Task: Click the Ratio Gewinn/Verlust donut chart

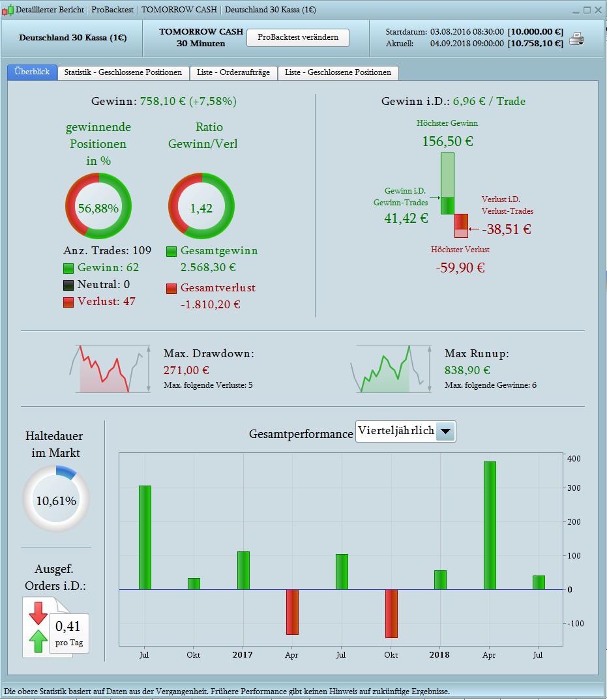Action: pos(201,206)
